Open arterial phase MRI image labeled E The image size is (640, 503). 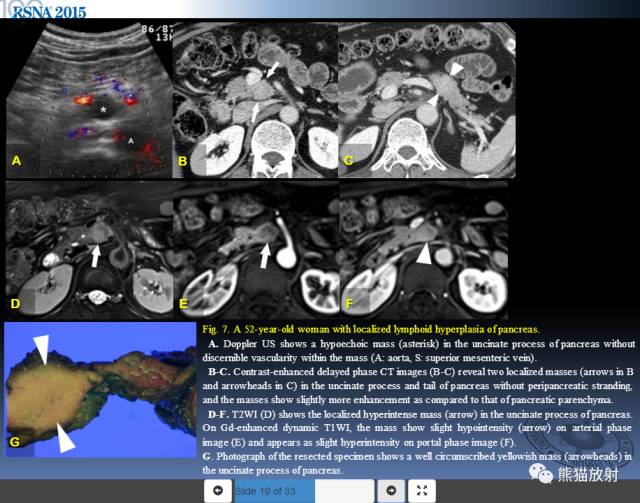[x=256, y=250]
